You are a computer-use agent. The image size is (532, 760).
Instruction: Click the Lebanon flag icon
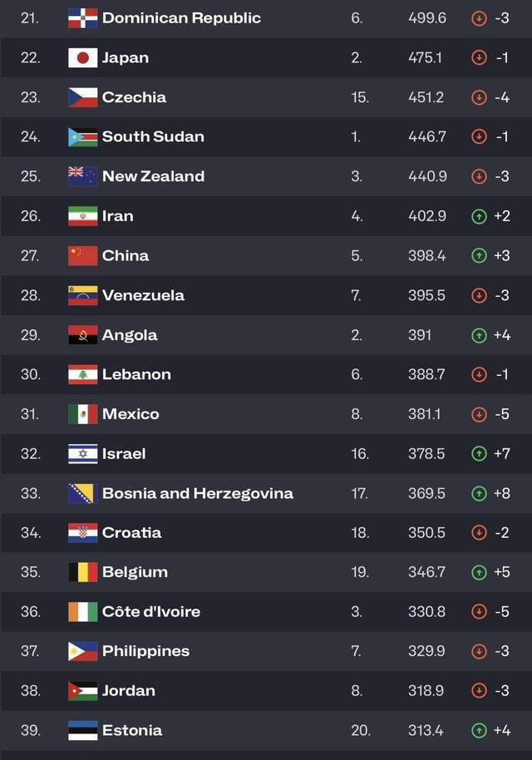83,375
